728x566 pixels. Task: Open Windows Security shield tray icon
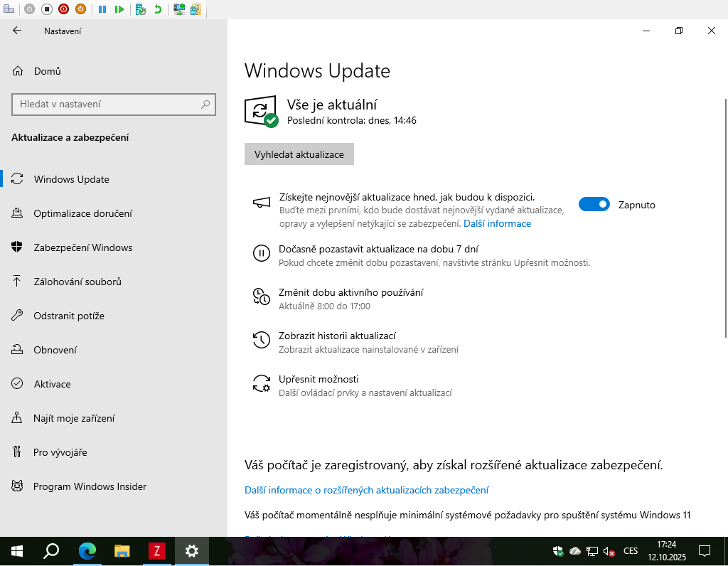coord(559,551)
